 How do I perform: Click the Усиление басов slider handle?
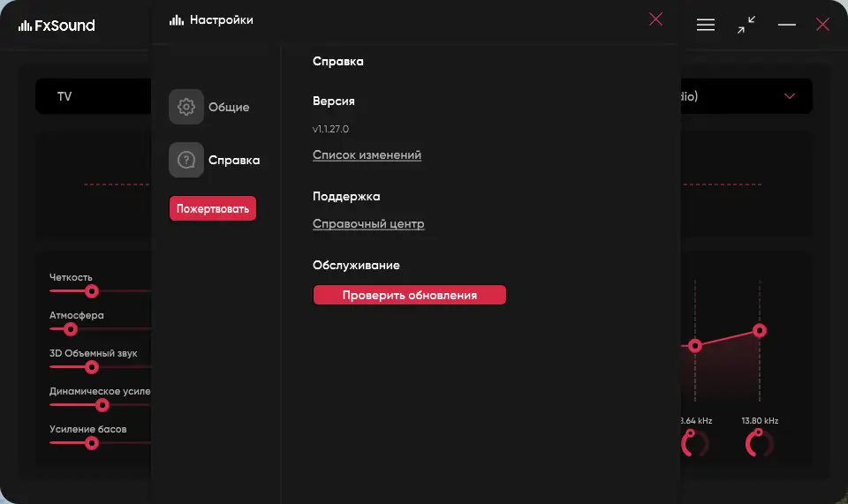click(91, 443)
